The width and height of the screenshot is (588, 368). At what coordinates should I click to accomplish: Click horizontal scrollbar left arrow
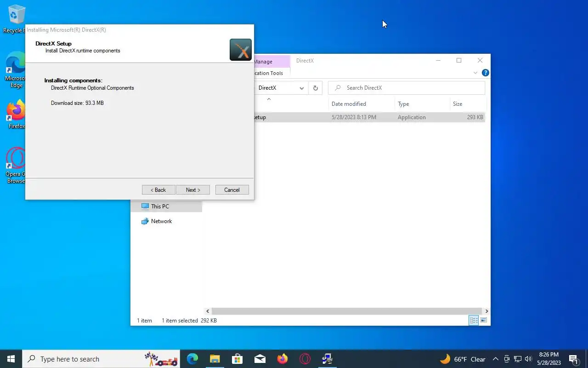(x=208, y=311)
